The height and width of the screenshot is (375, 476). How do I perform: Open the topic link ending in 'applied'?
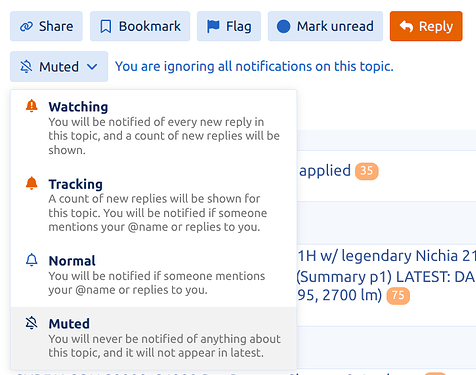pos(325,171)
